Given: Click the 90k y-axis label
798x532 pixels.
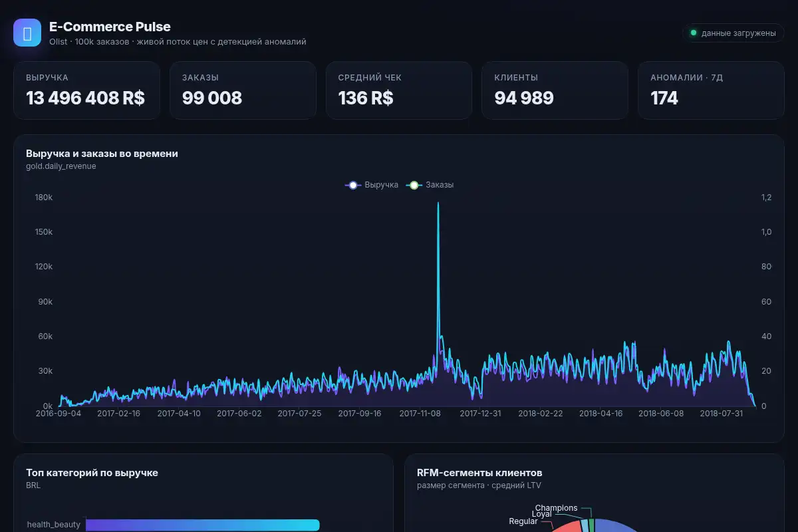Looking at the screenshot, I should tap(46, 302).
